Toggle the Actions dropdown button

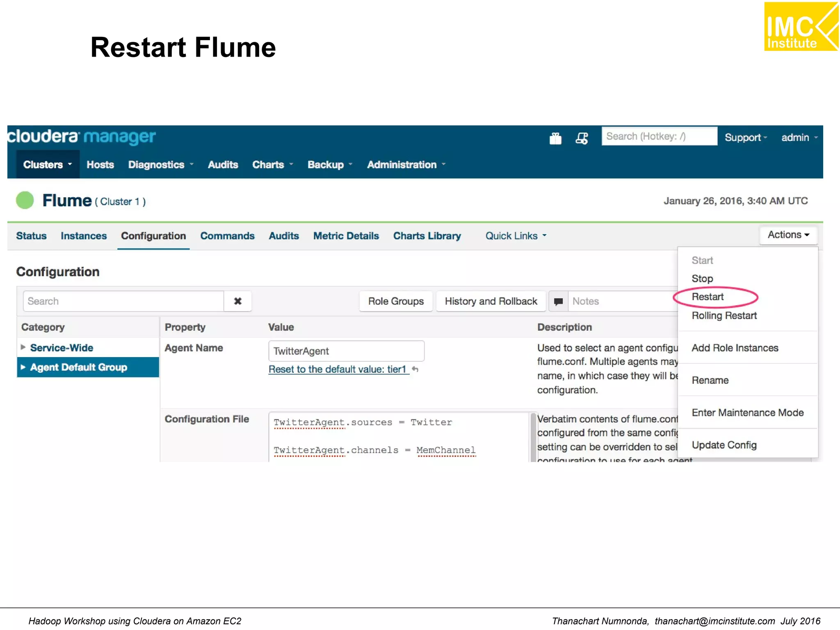click(788, 235)
